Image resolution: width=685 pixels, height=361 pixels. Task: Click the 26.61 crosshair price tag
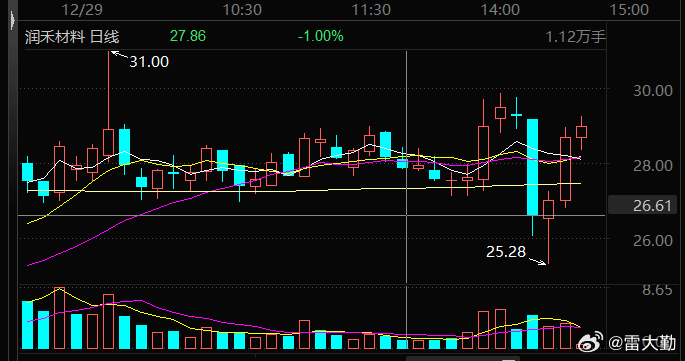(x=642, y=205)
